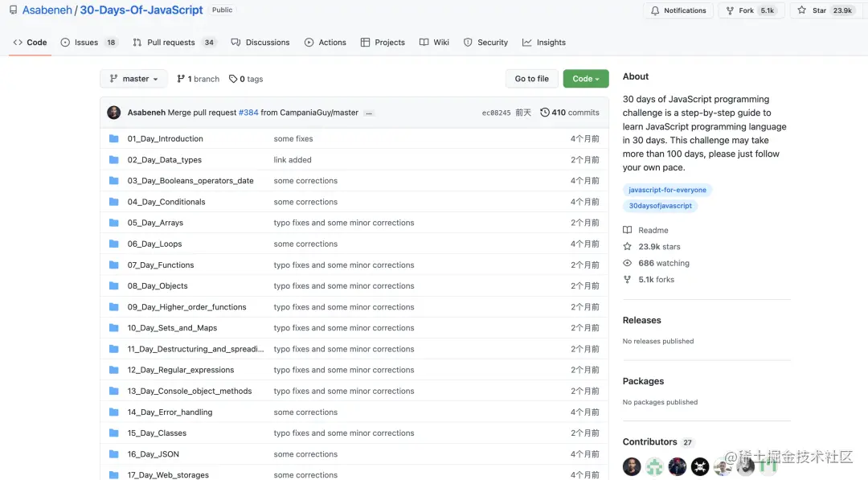
Task: Open folder 09_Day_Higher_order_functions
Action: click(x=186, y=306)
